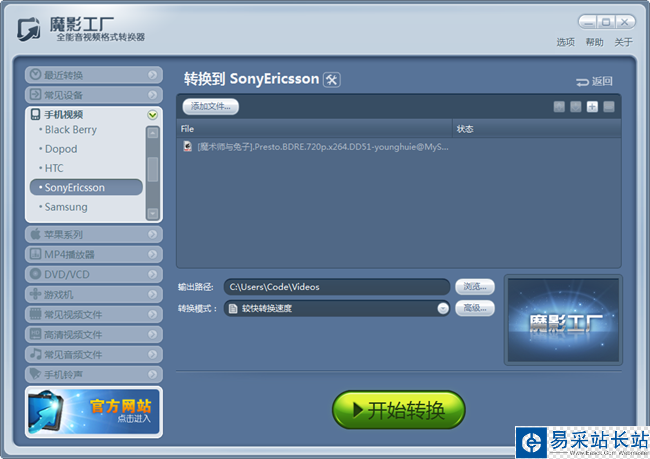The image size is (650, 459).
Task: Select the Presto.BDRE.720p file row
Action: 398,147
